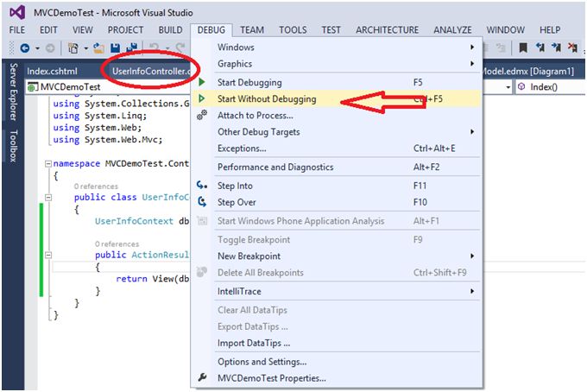Select Import DataTips ...

click(x=337, y=343)
